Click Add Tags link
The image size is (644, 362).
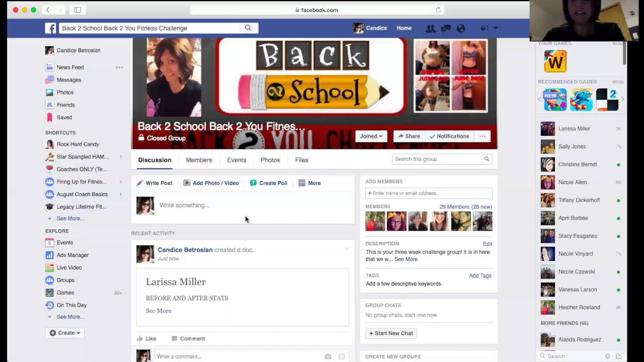coord(480,276)
